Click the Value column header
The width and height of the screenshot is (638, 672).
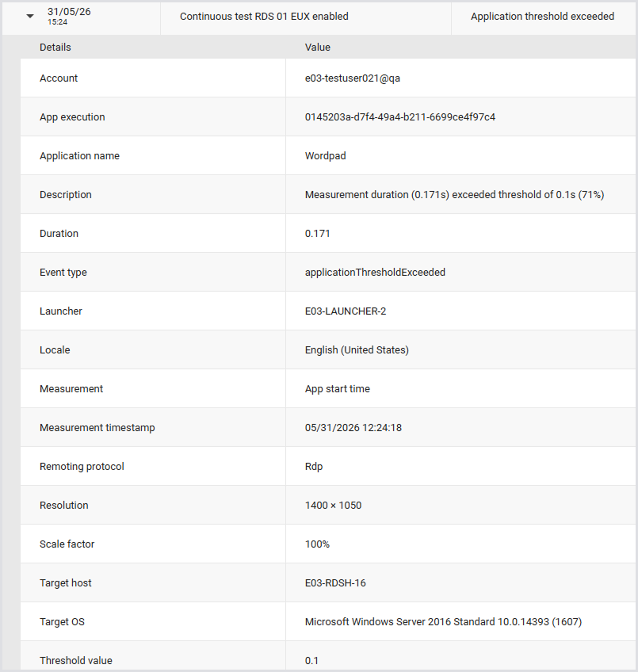coord(318,47)
